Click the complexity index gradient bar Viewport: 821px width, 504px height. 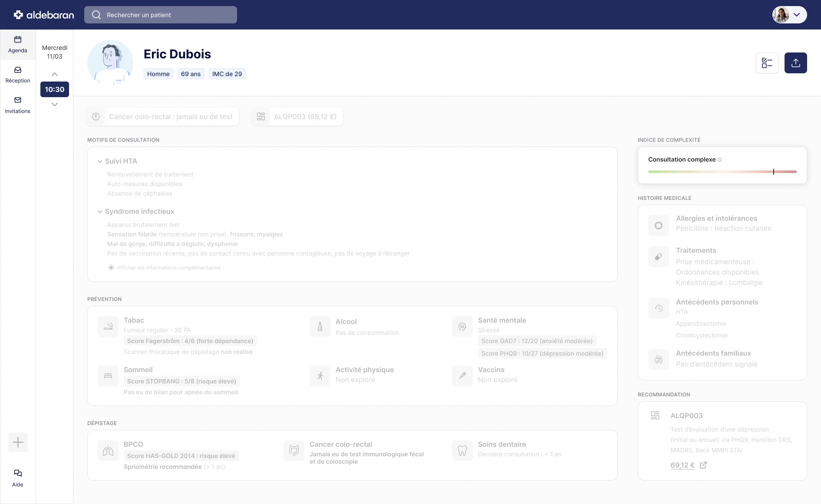click(x=722, y=172)
